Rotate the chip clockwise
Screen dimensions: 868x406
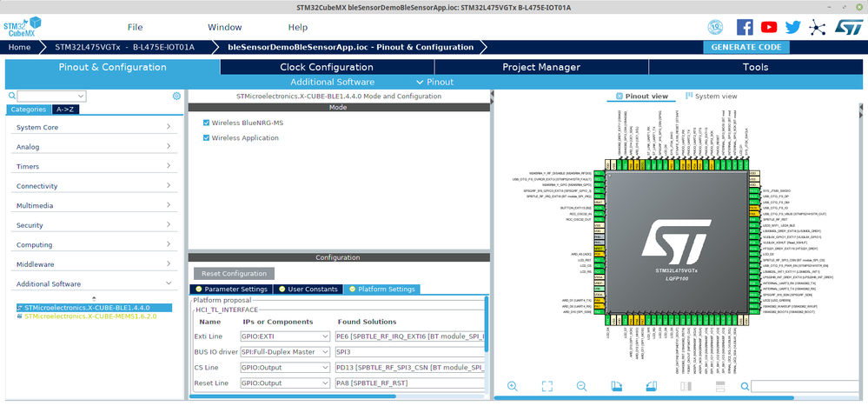point(617,387)
